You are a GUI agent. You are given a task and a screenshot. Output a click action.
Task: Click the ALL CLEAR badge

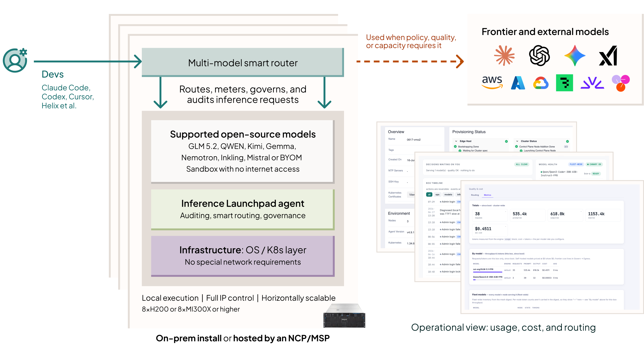tap(522, 164)
